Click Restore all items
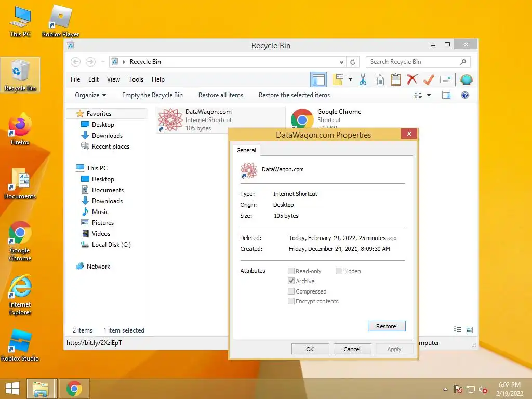Image resolution: width=532 pixels, height=399 pixels. point(221,96)
